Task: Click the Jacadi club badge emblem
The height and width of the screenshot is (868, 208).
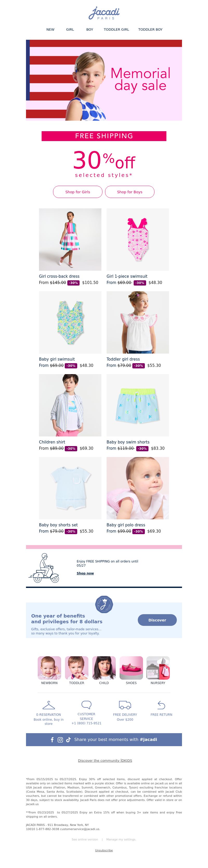Action: point(104,604)
